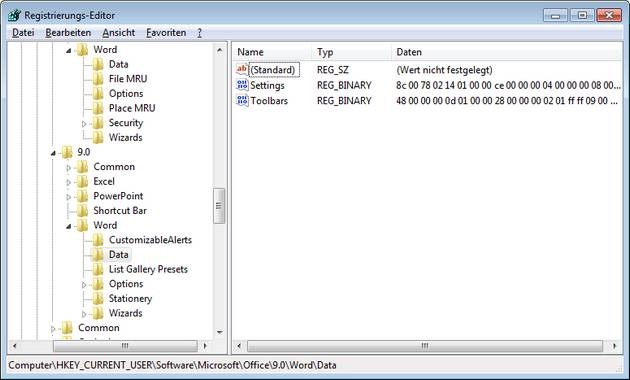Click the registry path in status bar
Image resolution: width=630 pixels, height=380 pixels.
tap(172, 365)
